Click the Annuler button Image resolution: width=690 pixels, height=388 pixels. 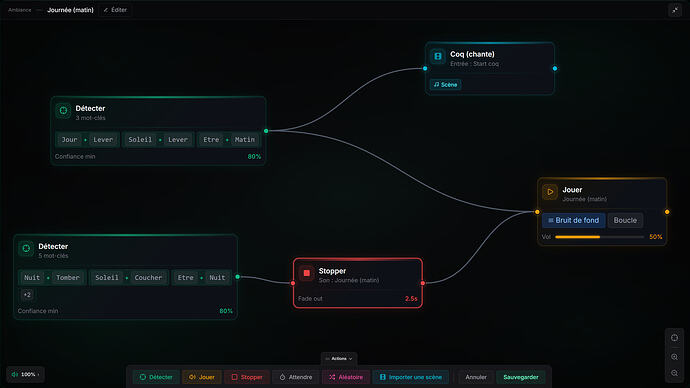tap(476, 377)
